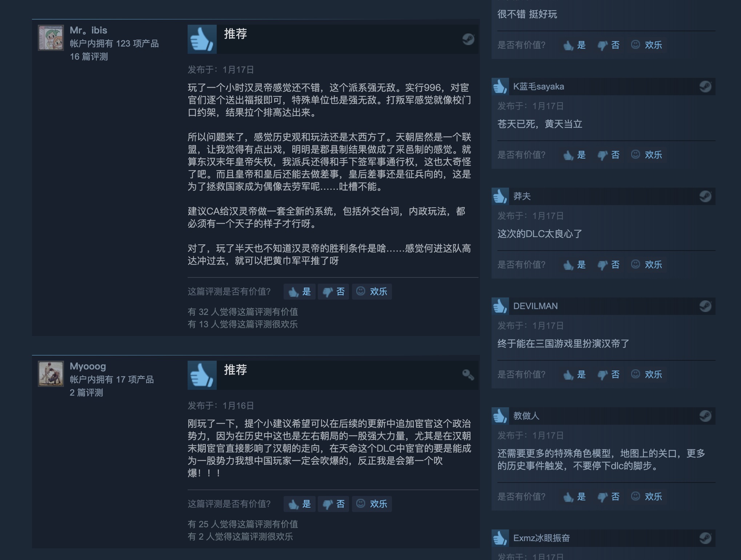The height and width of the screenshot is (560, 741).
Task: Click thumbs-up icon beside K蓝毛sayaka
Action: tap(500, 87)
